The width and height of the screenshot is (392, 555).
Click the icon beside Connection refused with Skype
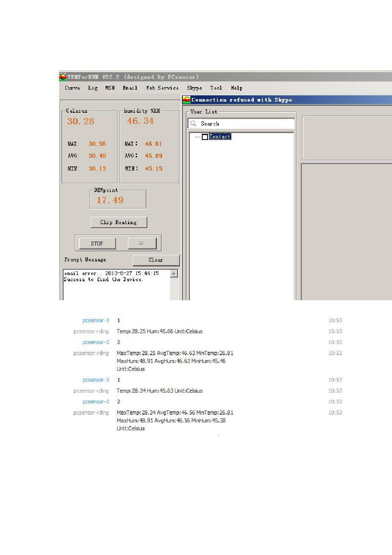[187, 100]
